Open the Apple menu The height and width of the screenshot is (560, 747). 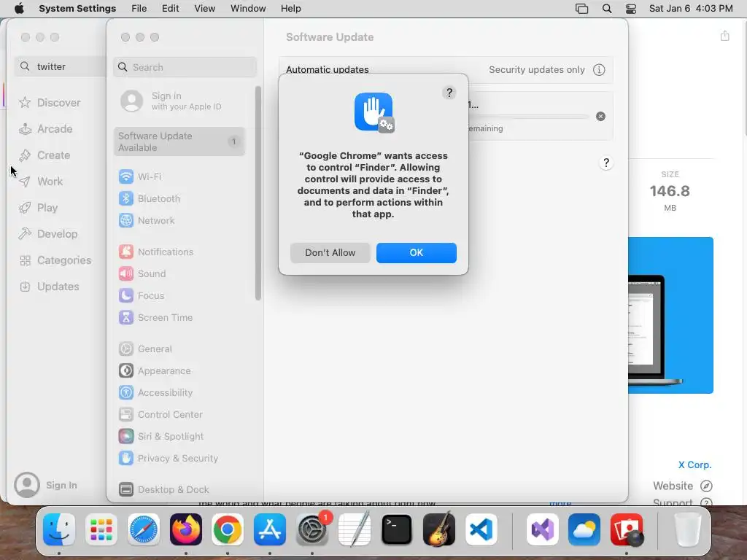pos(19,9)
